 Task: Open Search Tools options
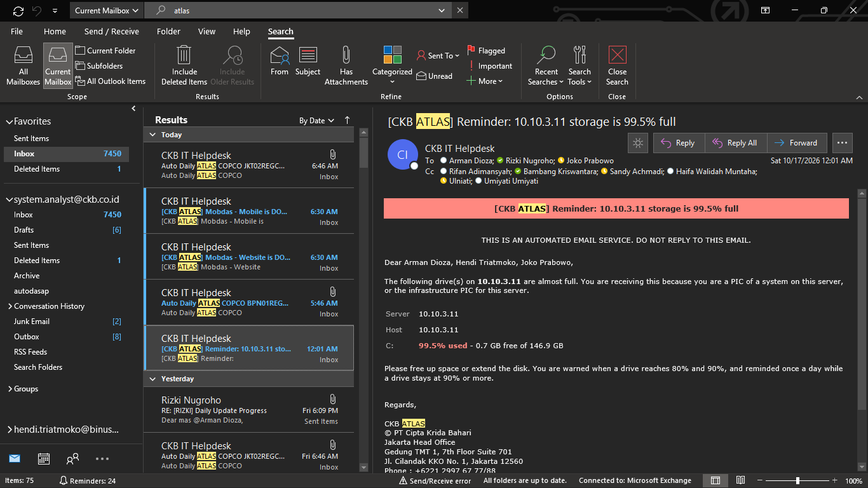(580, 65)
